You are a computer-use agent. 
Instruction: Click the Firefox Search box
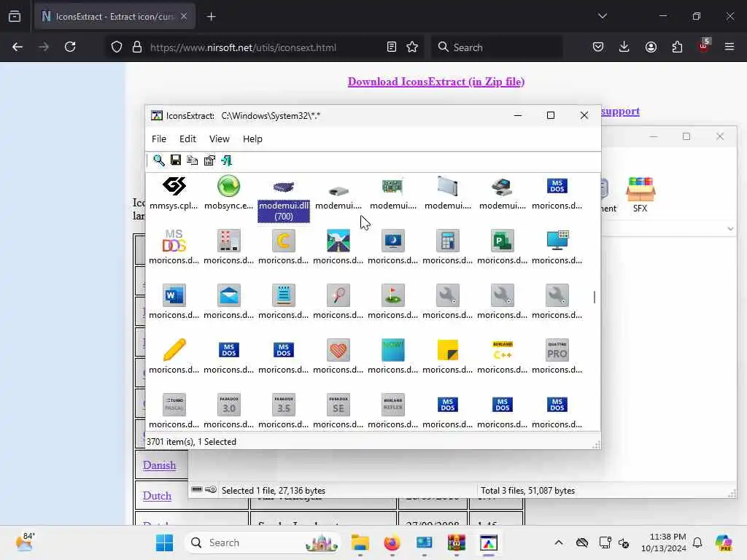[496, 47]
